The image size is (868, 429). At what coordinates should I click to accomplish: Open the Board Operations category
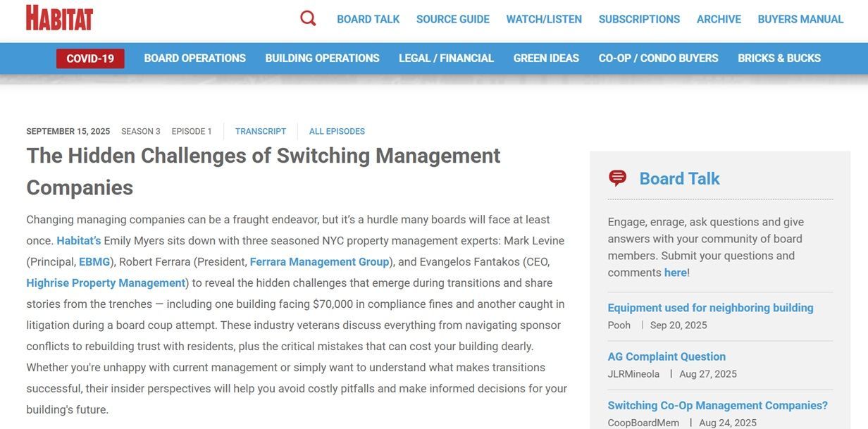point(194,58)
